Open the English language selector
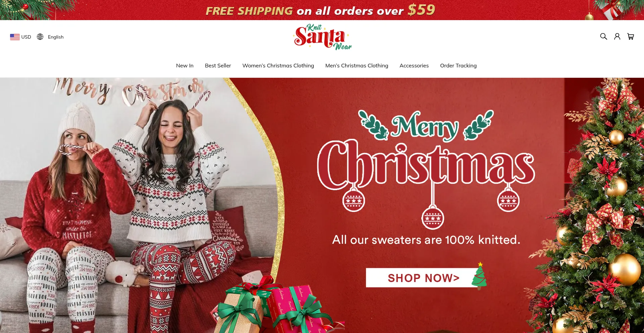 (50, 37)
